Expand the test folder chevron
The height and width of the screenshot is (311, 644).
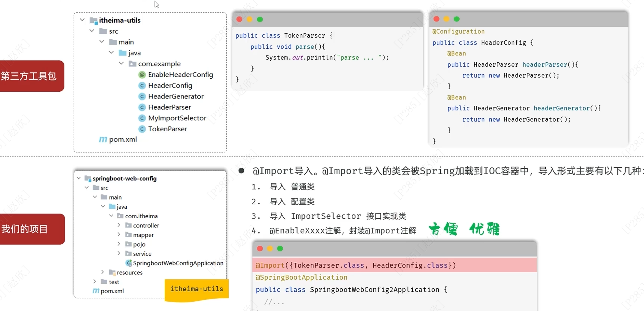pos(95,281)
